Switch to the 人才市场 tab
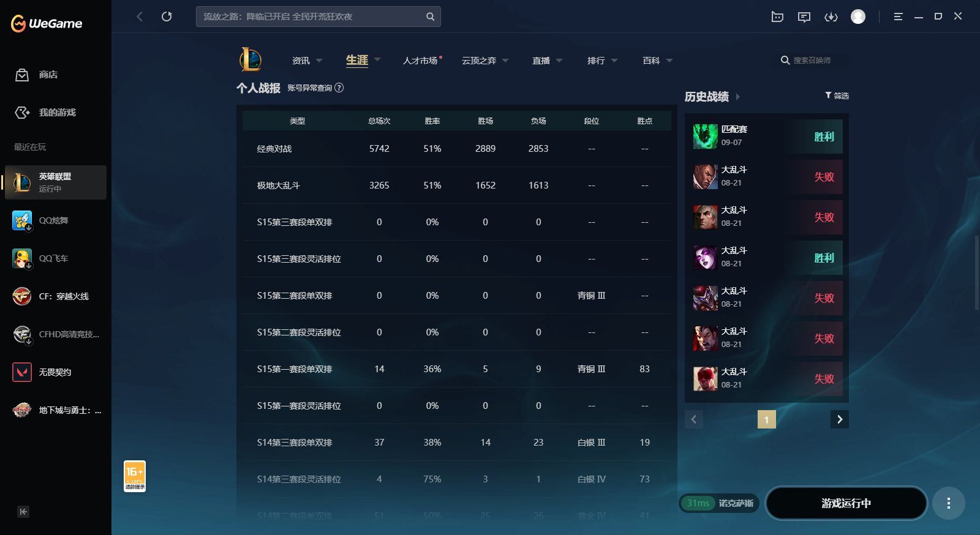The image size is (980, 535). click(420, 61)
